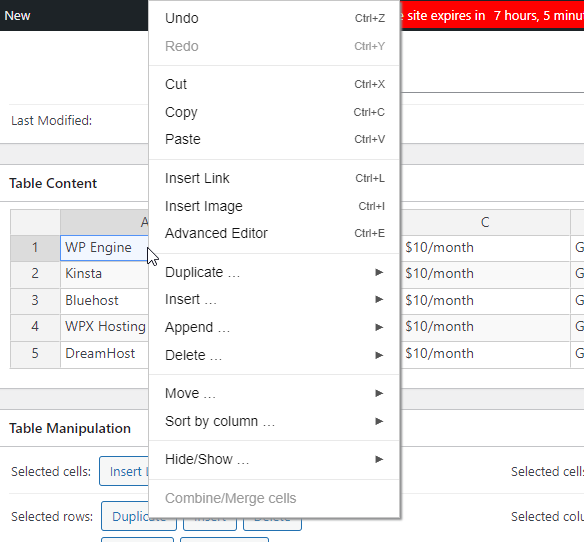Choose Undo from the context menu
Screen dimensions: 584x542
274,18
